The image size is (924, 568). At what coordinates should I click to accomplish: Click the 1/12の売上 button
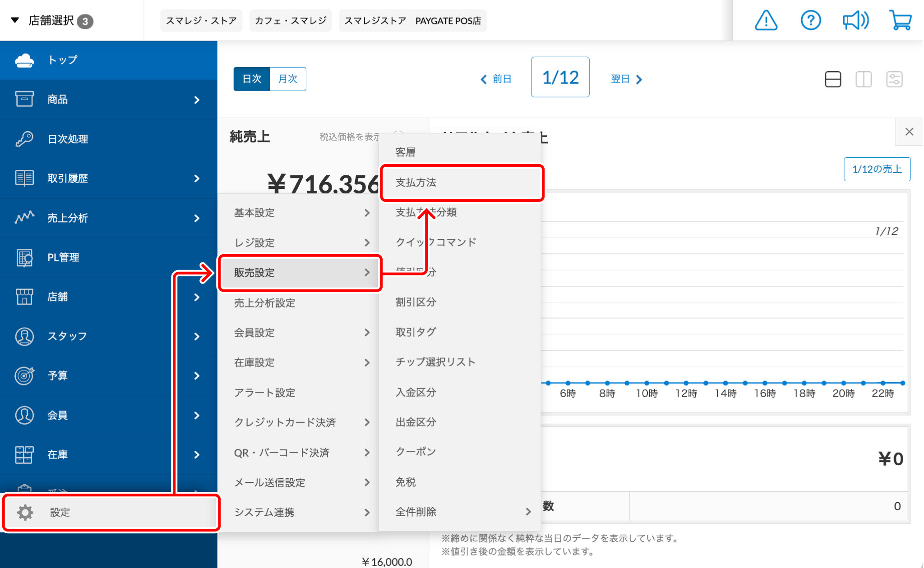pos(877,169)
